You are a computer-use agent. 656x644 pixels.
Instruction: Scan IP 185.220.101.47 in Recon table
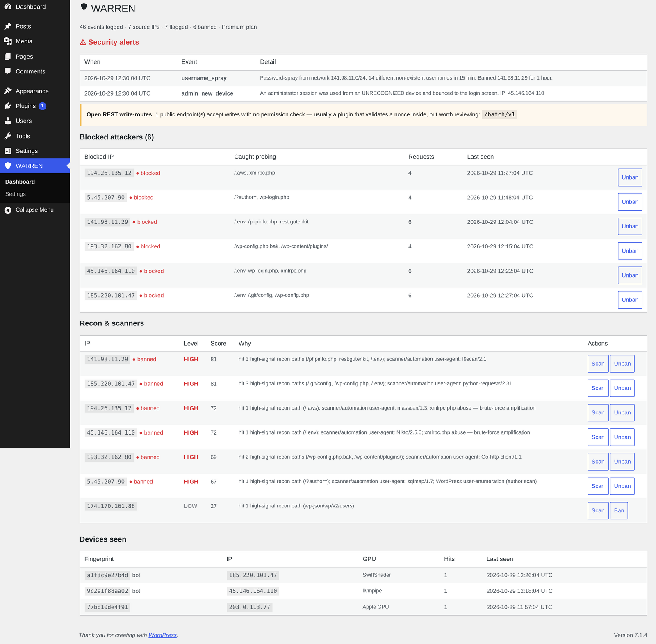pyautogui.click(x=598, y=388)
